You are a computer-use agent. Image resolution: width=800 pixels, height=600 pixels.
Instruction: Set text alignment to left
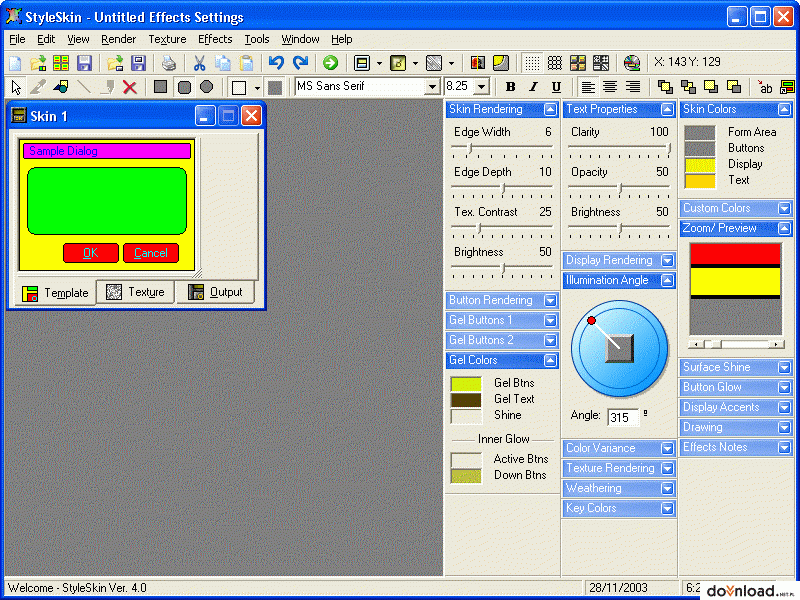point(588,87)
